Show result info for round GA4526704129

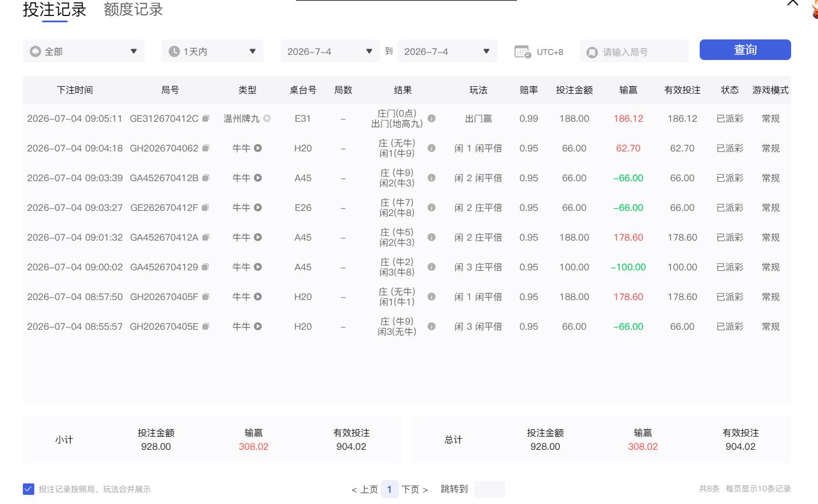point(432,267)
